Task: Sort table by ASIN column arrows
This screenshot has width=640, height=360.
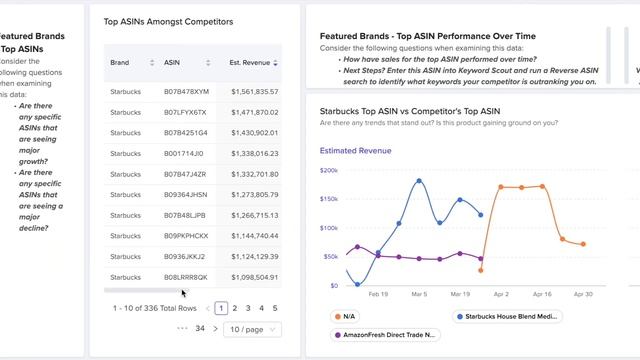Action: click(208, 63)
